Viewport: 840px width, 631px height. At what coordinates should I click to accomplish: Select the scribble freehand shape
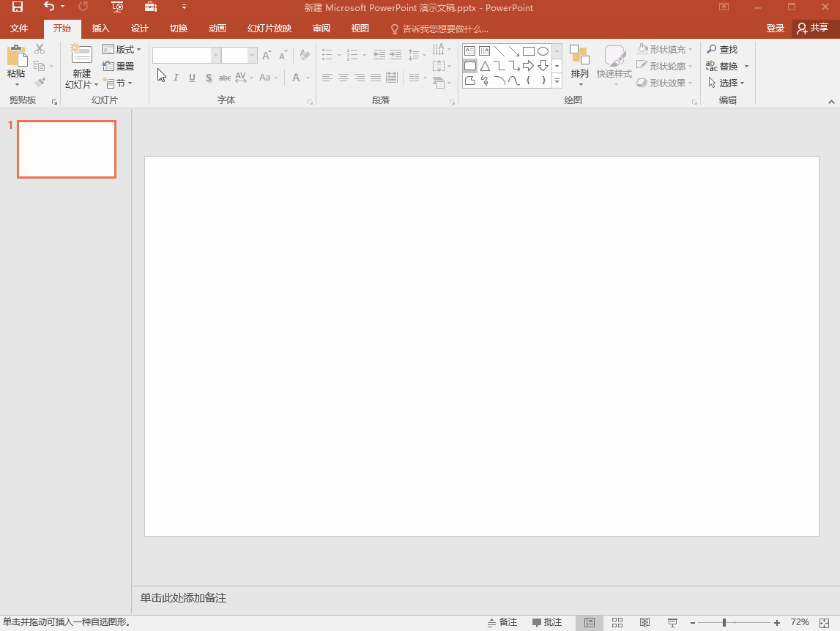point(485,81)
